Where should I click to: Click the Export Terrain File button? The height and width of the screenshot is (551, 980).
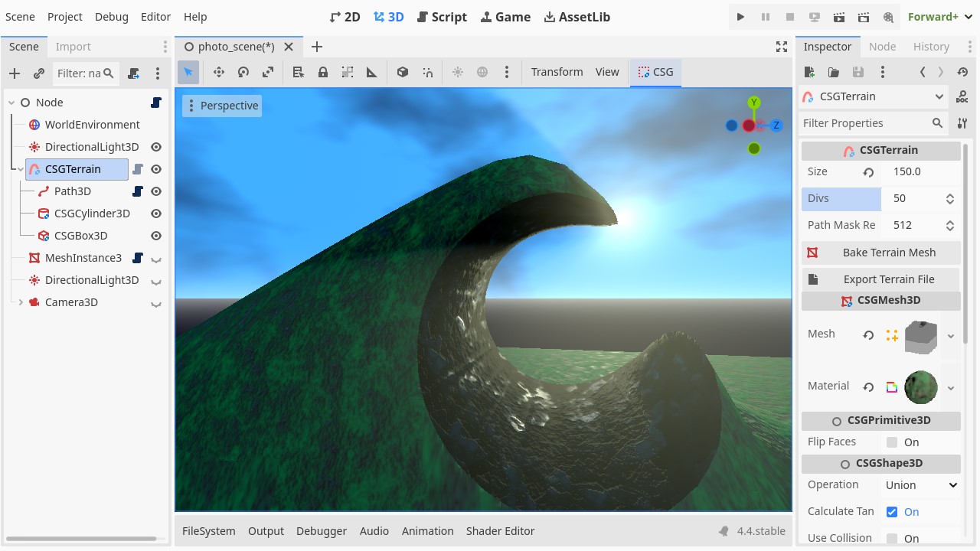[880, 279]
